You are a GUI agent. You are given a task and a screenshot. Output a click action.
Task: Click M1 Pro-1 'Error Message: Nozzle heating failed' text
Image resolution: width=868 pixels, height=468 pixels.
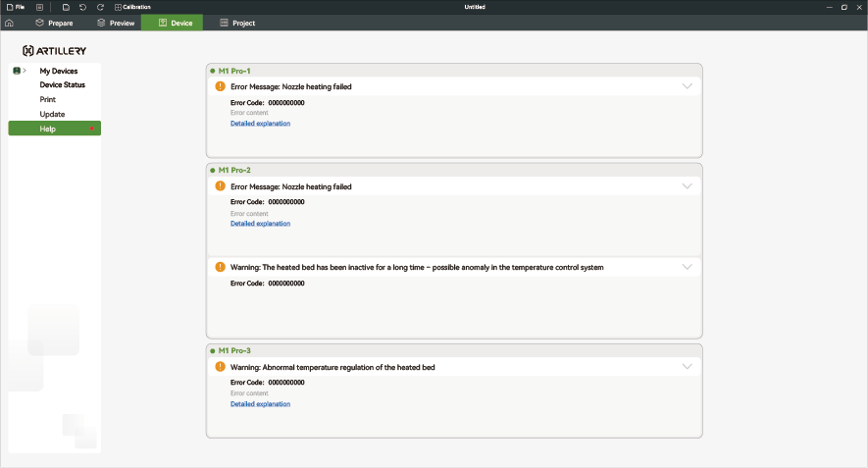tap(291, 87)
